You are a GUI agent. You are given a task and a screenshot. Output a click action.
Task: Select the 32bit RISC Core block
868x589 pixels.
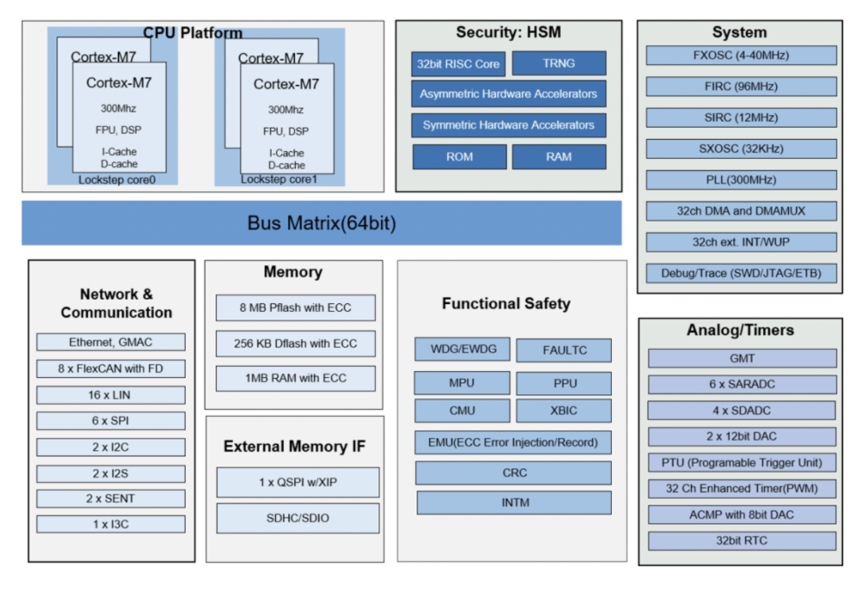tap(457, 63)
